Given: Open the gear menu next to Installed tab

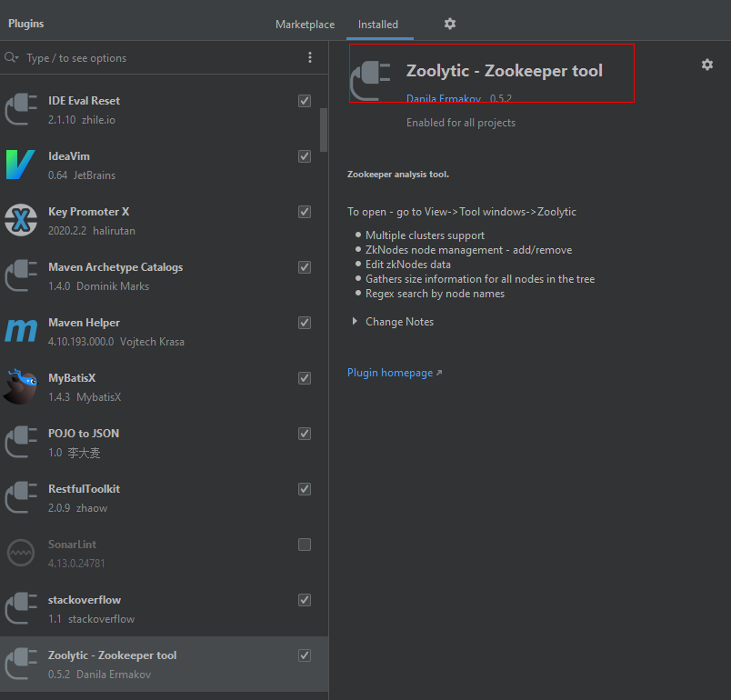Looking at the screenshot, I should tap(449, 24).
